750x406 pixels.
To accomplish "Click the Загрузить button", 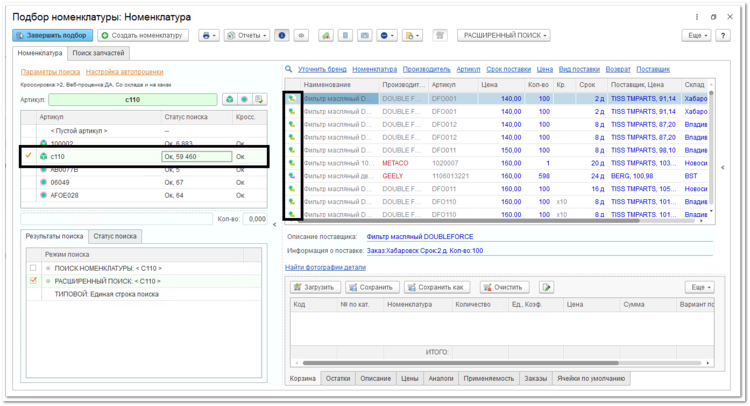I will point(316,287).
